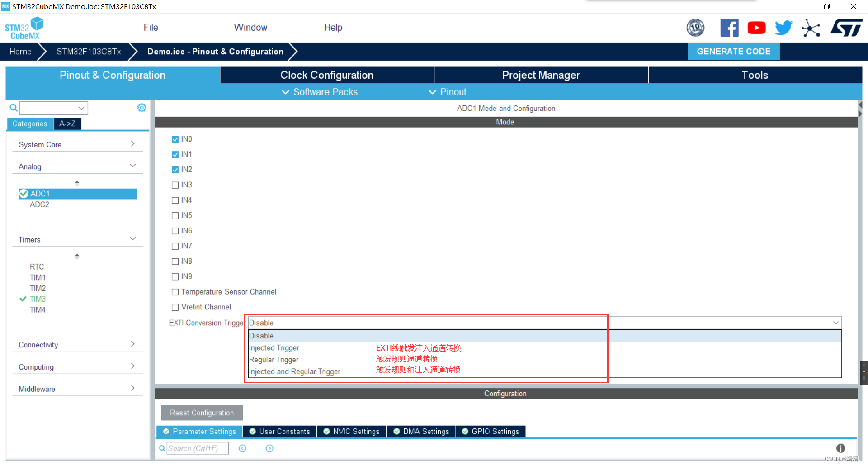This screenshot has height=466, width=868.
Task: Open the Pinout dropdown menu
Action: pos(447,92)
